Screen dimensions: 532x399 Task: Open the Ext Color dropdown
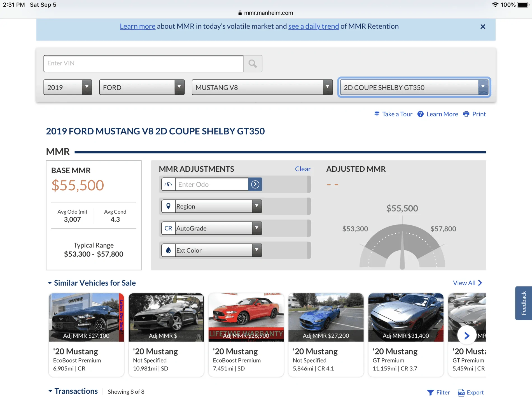point(212,250)
